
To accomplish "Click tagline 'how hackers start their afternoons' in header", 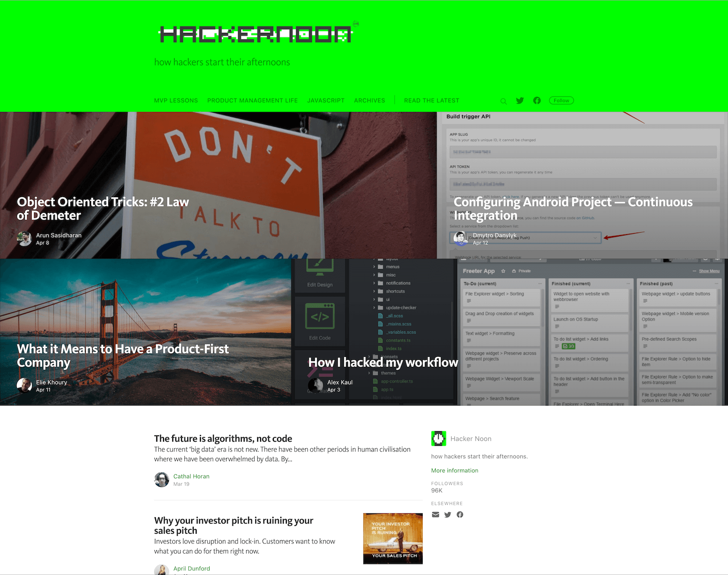I will pos(222,62).
